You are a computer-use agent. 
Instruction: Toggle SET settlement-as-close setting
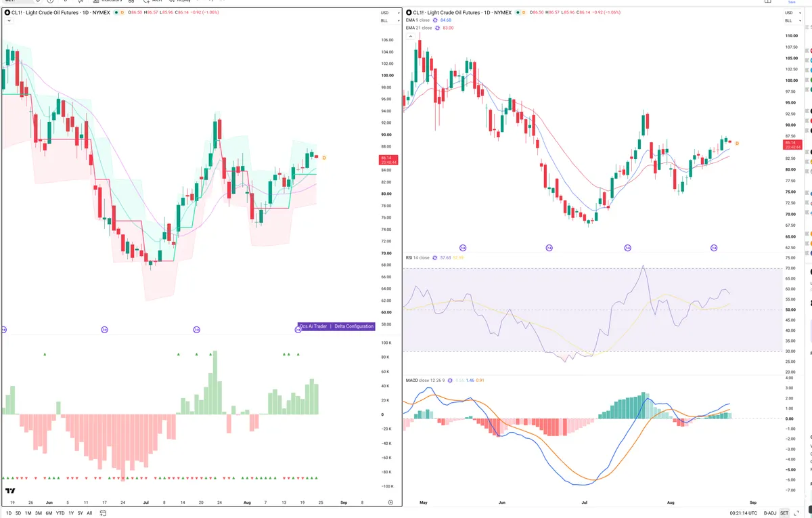pos(784,513)
